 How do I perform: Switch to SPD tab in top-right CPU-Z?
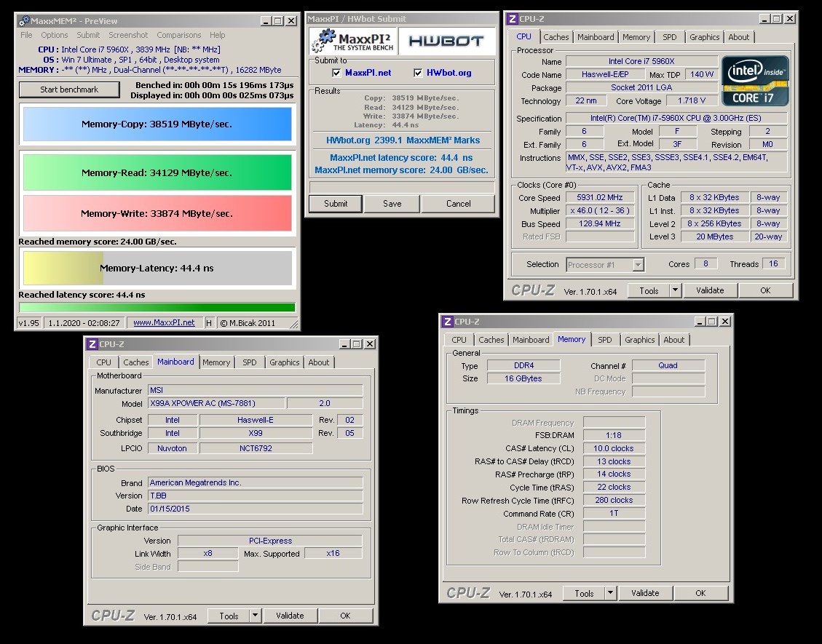[669, 37]
